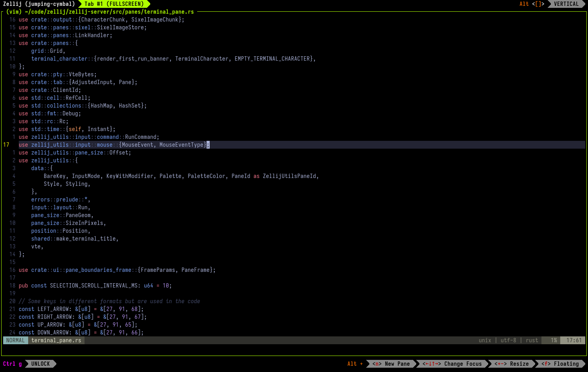Click the pane_size::Offset import line
The width and height of the screenshot is (588, 372).
pos(75,153)
